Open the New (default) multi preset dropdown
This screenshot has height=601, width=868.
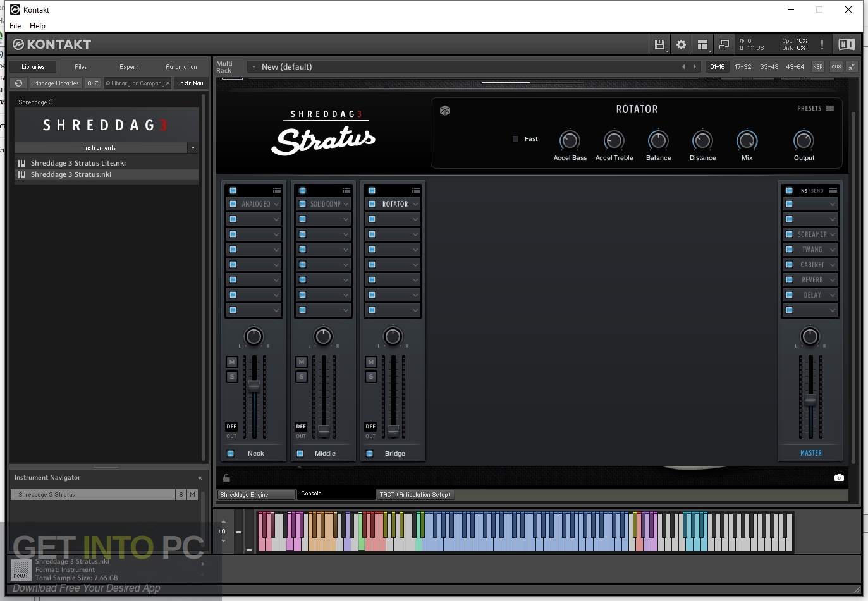coord(254,66)
